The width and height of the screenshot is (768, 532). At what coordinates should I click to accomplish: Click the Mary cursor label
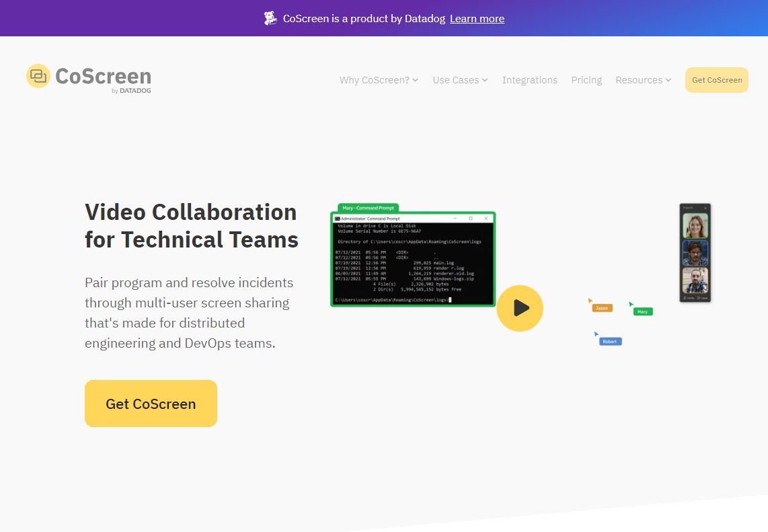coord(643,311)
